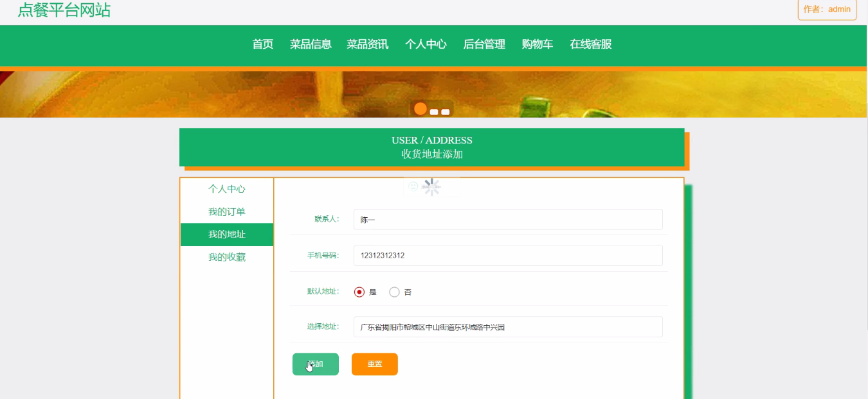
Task: Open 我的订单 in the sidebar
Action: (x=226, y=212)
